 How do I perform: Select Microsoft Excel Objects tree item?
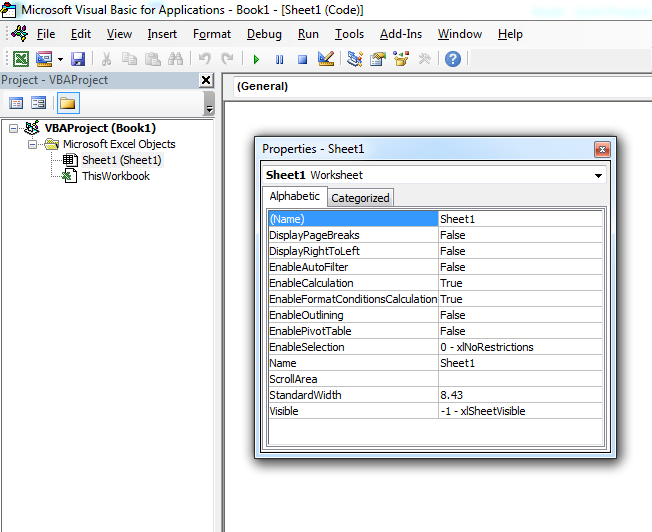click(119, 144)
